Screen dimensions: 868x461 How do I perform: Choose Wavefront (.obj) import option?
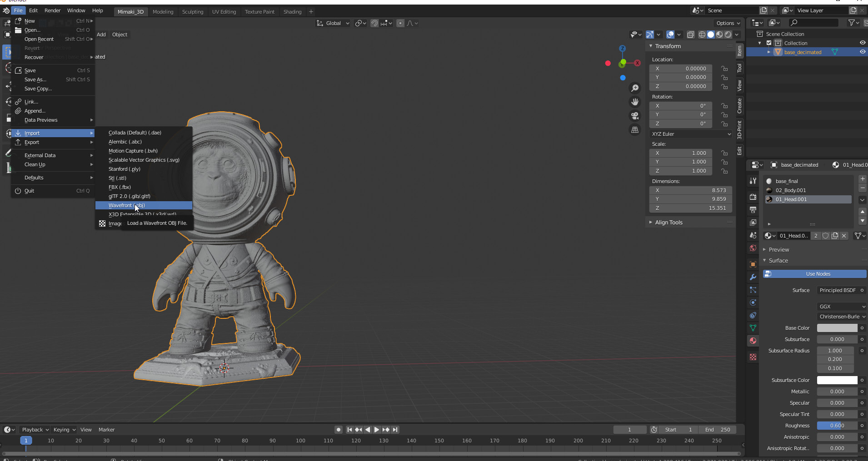click(144, 205)
